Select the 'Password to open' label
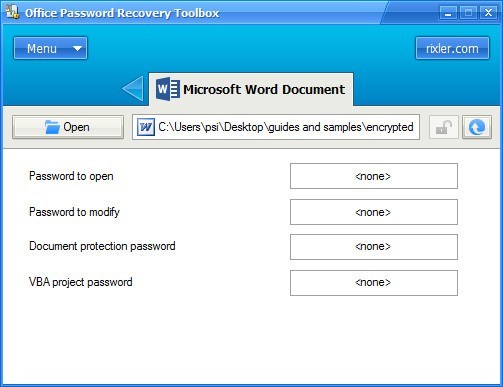The image size is (503, 387). coord(71,176)
